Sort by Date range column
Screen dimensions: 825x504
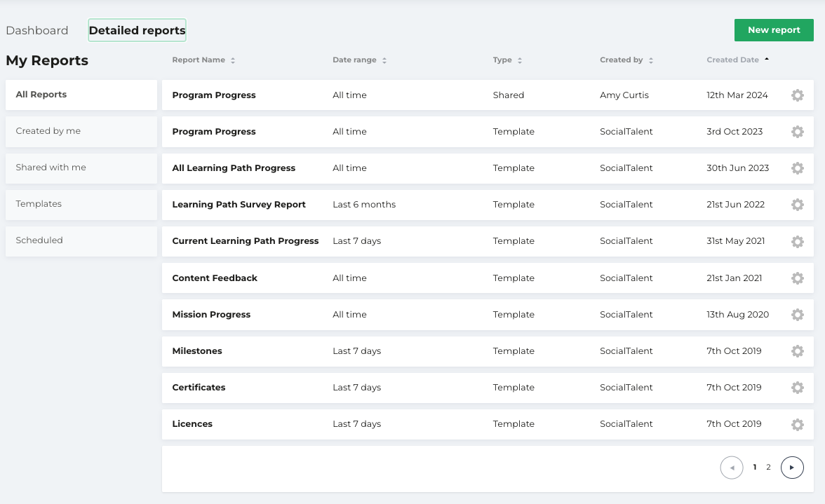359,60
